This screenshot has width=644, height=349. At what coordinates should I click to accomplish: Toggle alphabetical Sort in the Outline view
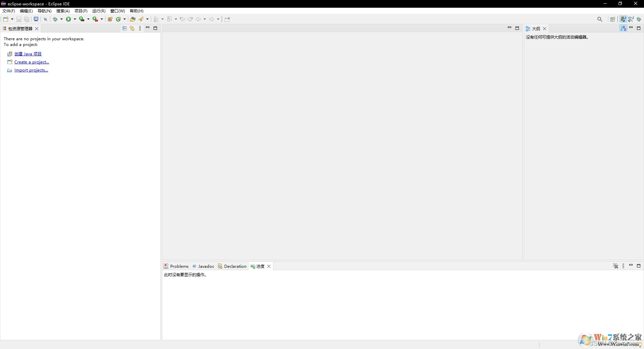point(624,29)
